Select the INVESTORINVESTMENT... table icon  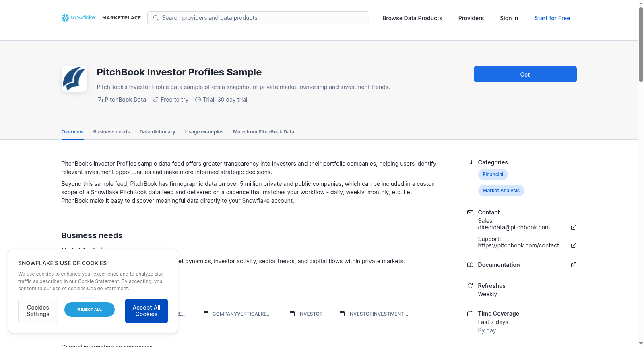[342, 314]
